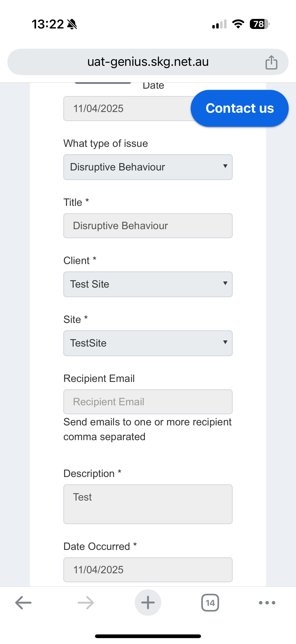The width and height of the screenshot is (296, 644).
Task: Tap the silent mode bell icon
Action: coord(72,24)
